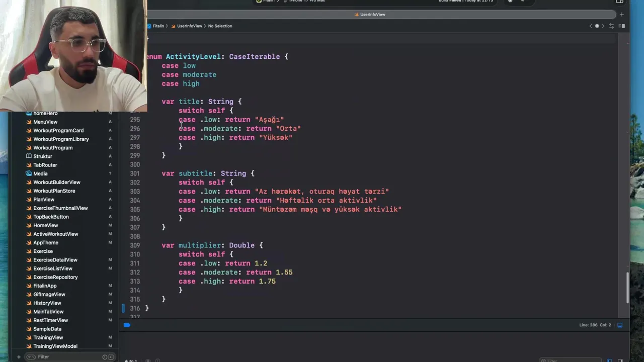The width and height of the screenshot is (644, 362).
Task: Open the WorkoutProgram file
Action: pos(53,147)
